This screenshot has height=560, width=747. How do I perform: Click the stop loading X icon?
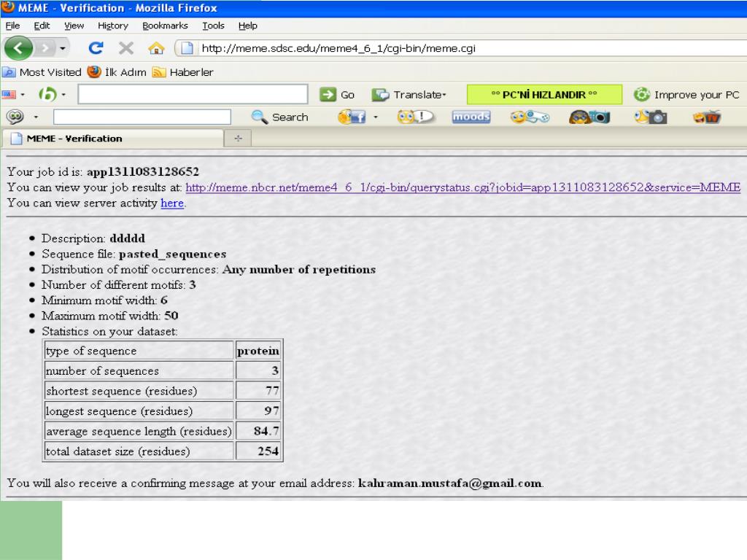[x=125, y=47]
